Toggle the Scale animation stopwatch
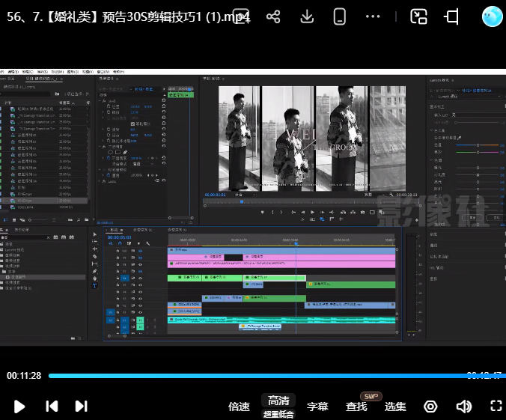Screen dimensions: 506x420 (109, 112)
